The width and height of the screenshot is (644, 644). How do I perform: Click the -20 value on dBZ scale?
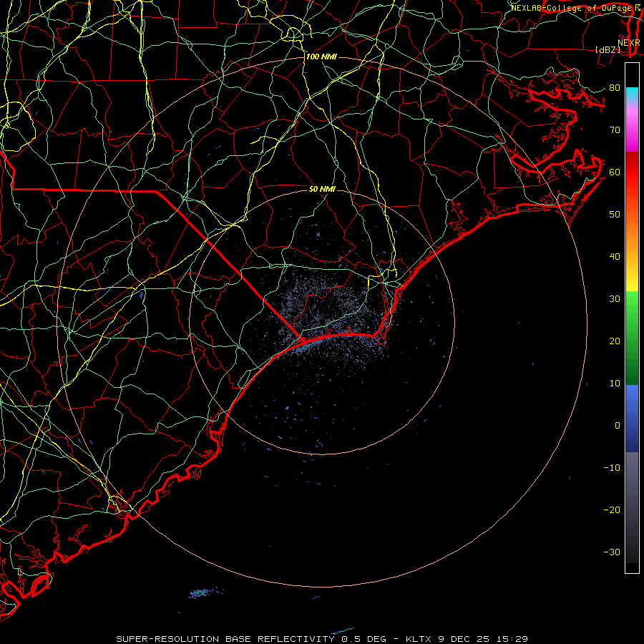click(612, 509)
